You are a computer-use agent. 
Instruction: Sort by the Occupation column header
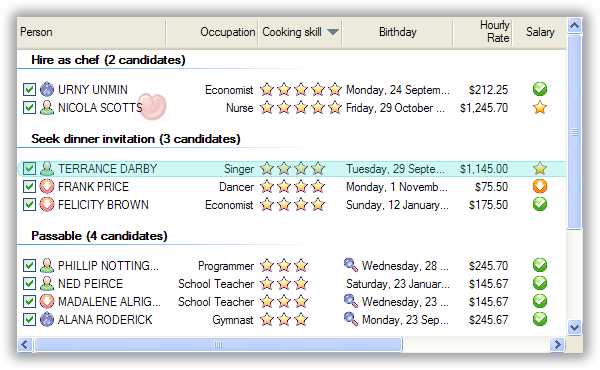(x=212, y=32)
